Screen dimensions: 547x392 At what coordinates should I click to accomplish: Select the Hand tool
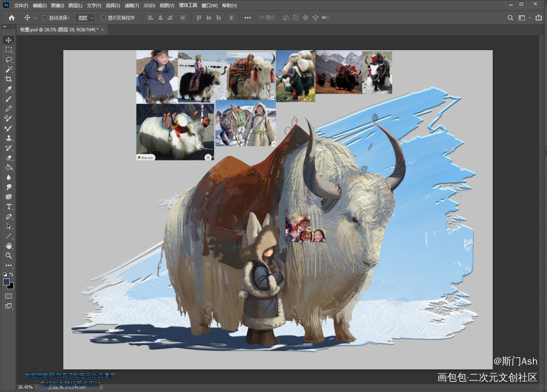[x=9, y=246]
